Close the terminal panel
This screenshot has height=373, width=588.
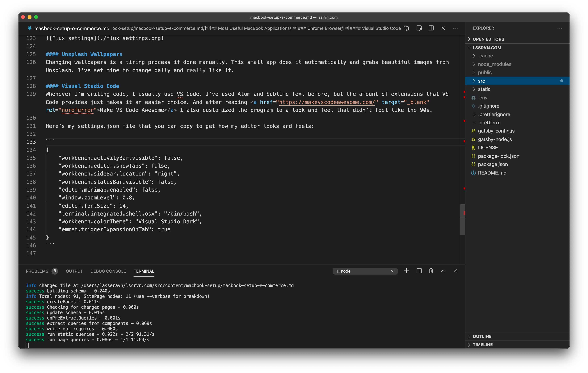455,271
